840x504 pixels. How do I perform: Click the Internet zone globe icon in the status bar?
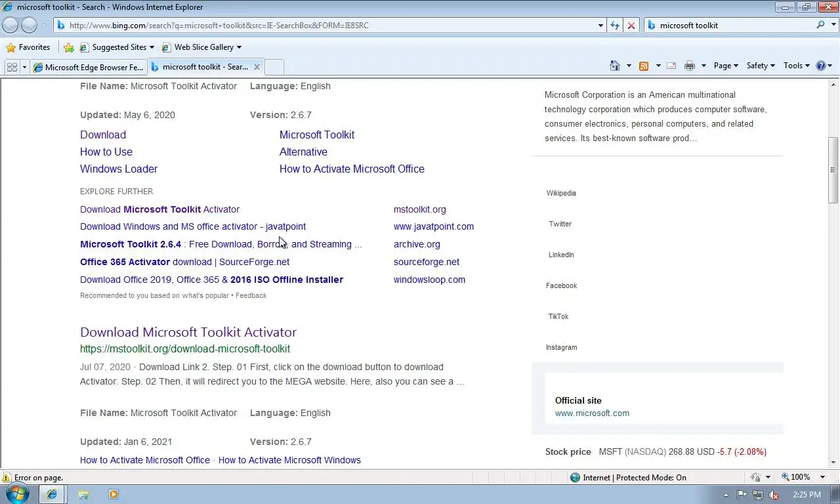[x=576, y=477]
